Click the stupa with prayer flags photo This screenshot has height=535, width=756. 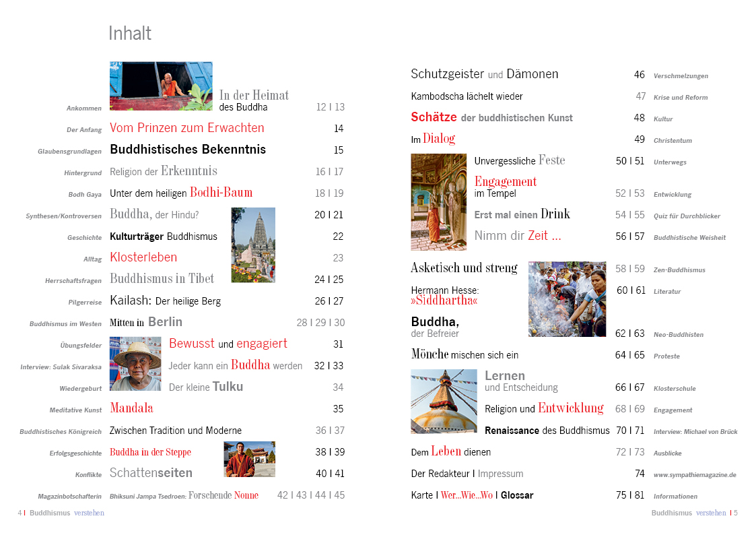(x=444, y=402)
